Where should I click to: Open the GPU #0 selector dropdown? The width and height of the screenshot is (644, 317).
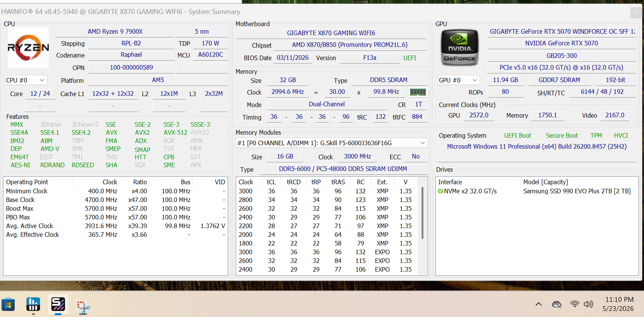[459, 80]
